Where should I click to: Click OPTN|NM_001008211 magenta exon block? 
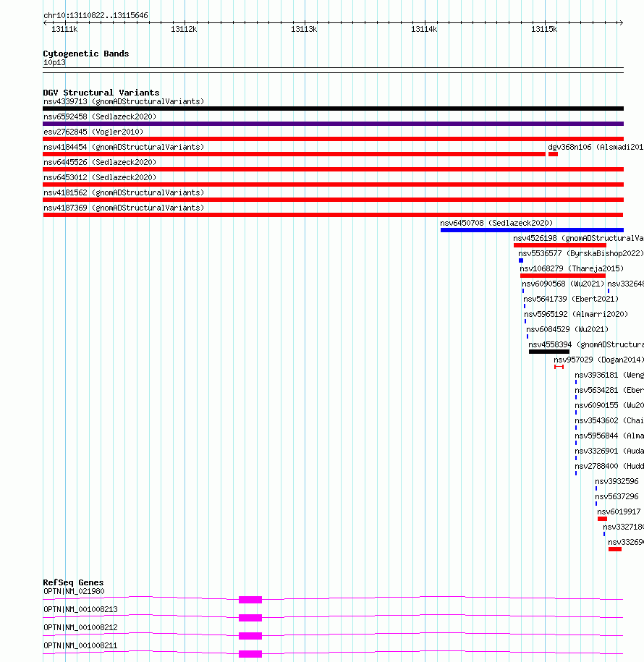click(250, 654)
